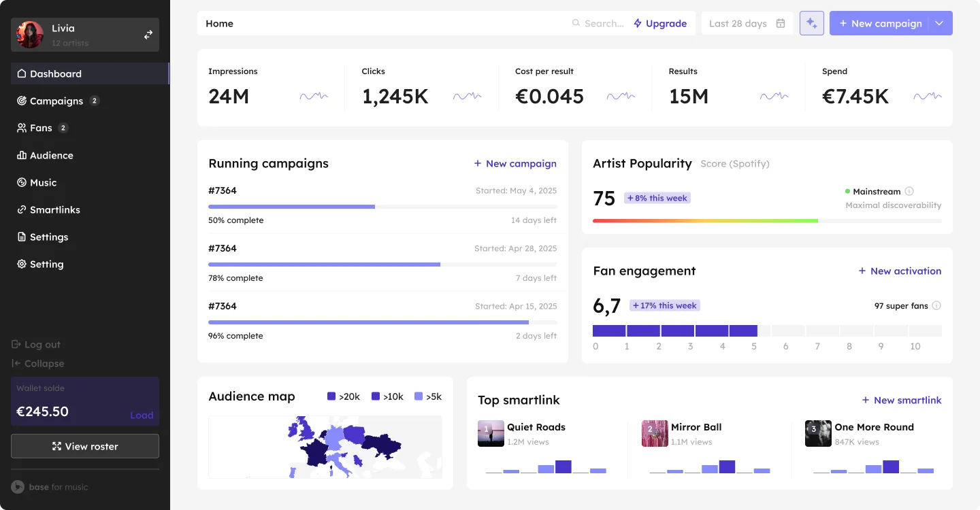Click the Upgrade link
Image resolution: width=980 pixels, height=510 pixels.
coord(660,23)
